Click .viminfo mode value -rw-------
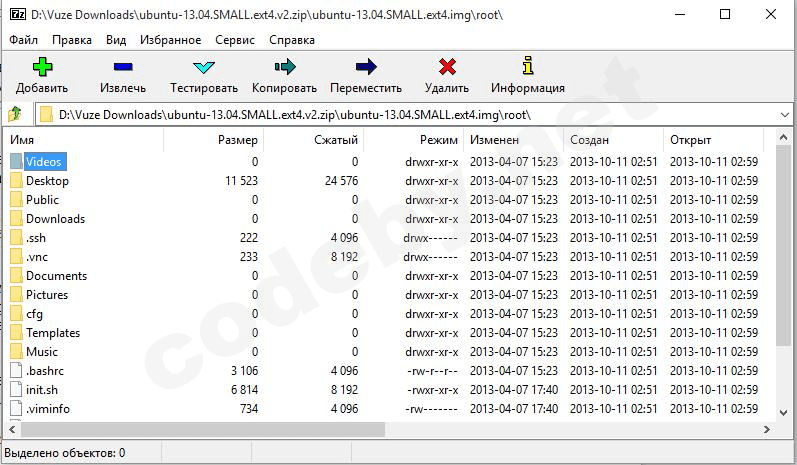 [x=432, y=409]
